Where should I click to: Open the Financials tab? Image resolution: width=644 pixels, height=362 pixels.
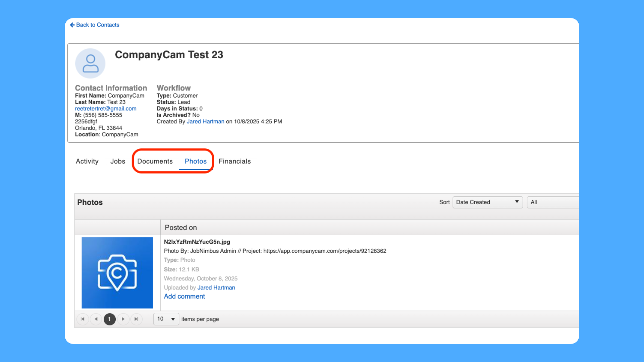click(234, 161)
